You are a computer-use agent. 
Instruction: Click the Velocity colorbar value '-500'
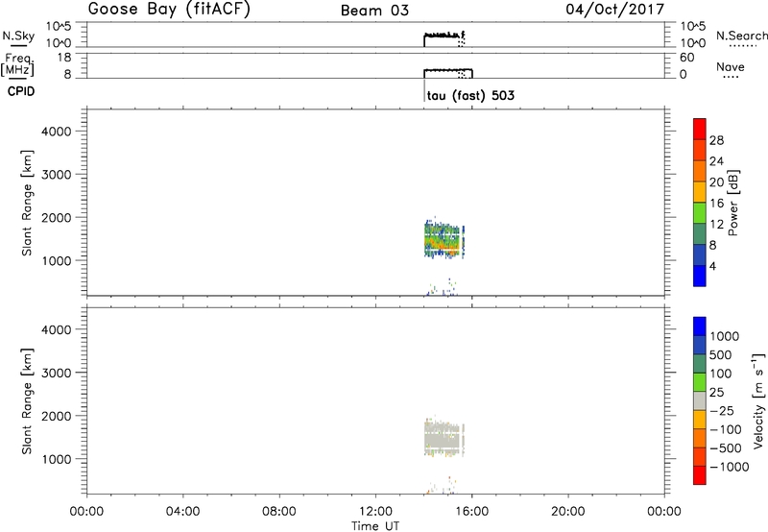(x=726, y=448)
